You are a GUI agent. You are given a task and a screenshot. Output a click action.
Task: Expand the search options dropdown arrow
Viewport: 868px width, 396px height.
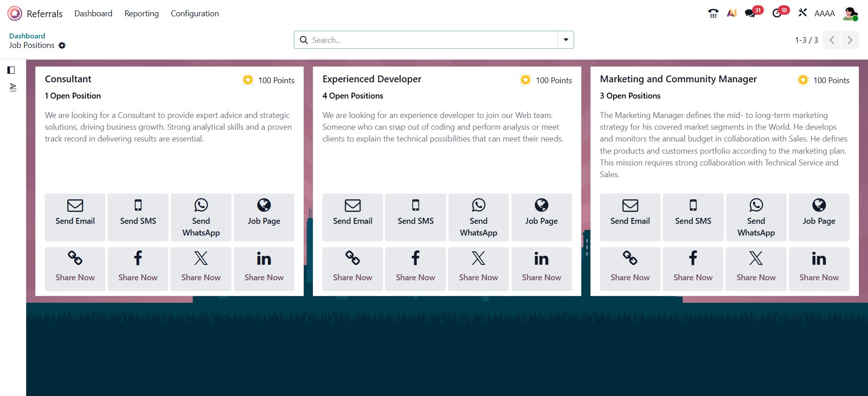[x=566, y=40]
